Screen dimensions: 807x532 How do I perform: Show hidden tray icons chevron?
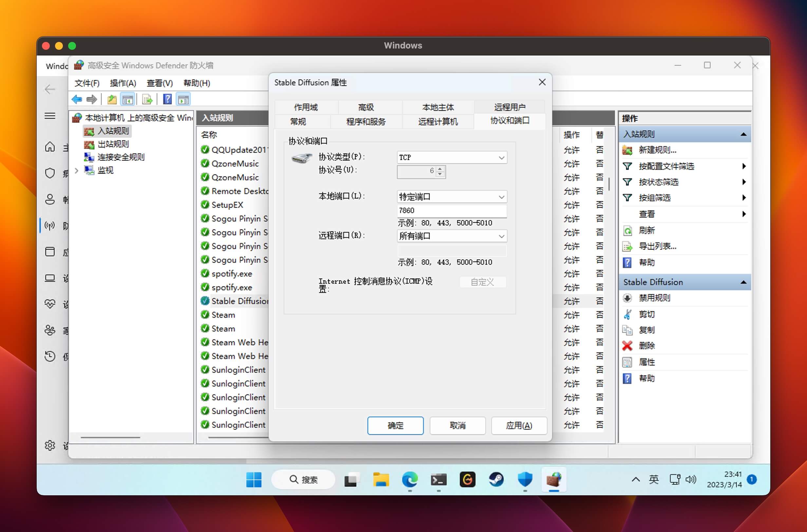pos(636,479)
